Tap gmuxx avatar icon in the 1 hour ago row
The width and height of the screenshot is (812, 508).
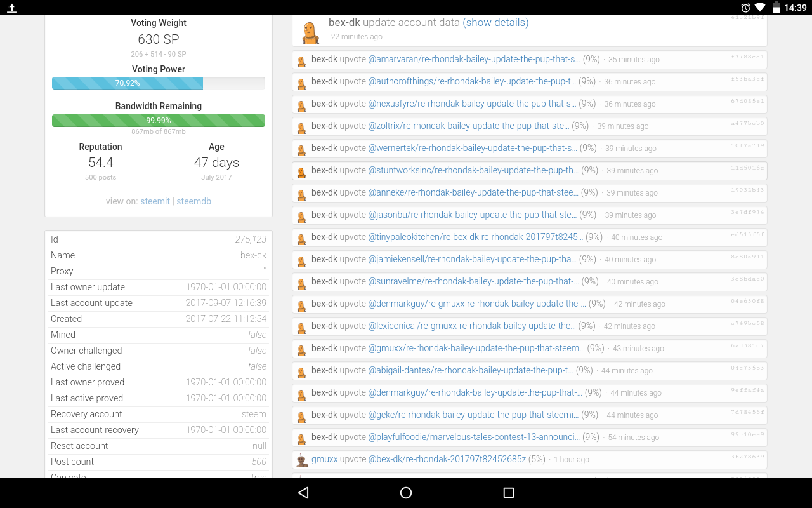point(302,461)
